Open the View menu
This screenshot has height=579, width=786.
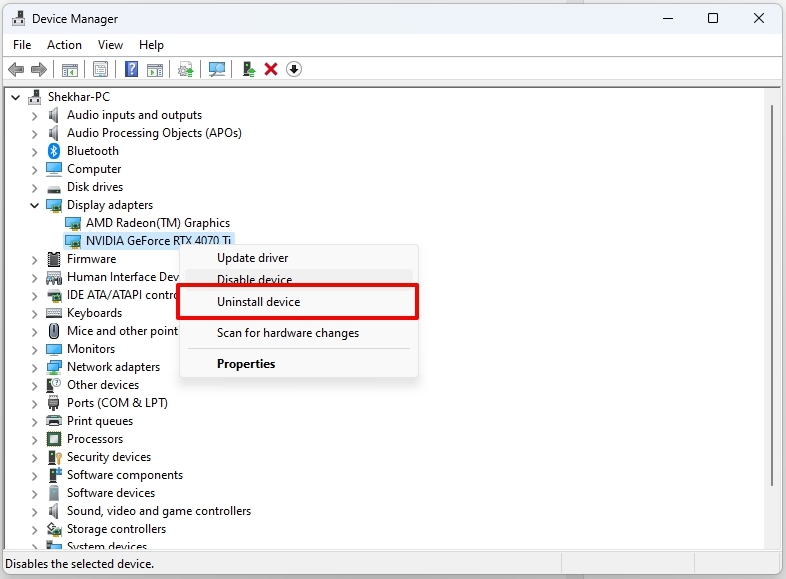110,45
